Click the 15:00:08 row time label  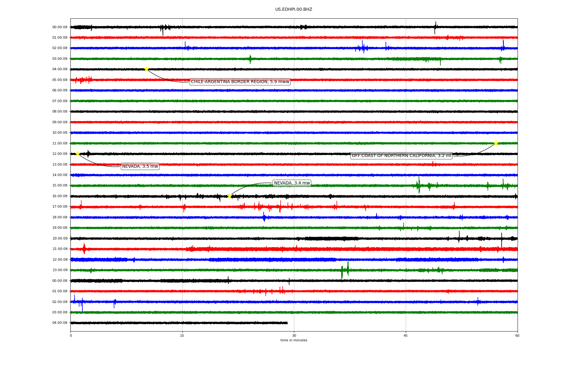(60, 186)
